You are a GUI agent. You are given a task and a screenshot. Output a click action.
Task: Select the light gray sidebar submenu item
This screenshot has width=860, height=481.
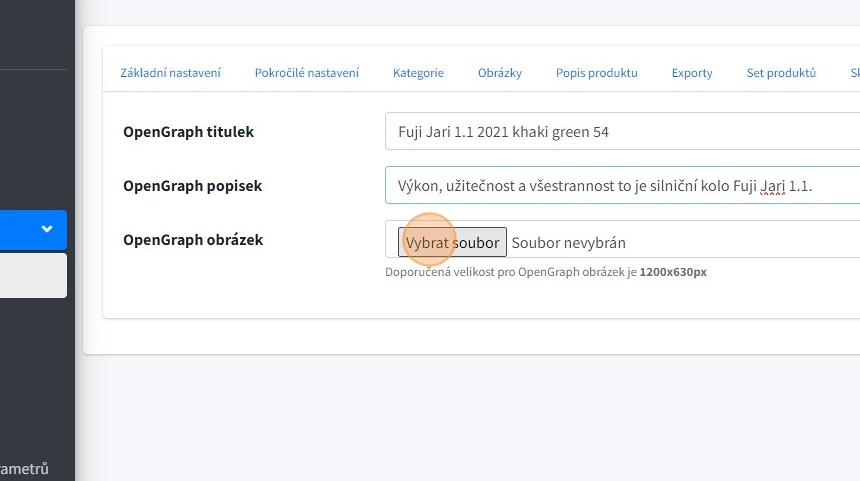33,275
